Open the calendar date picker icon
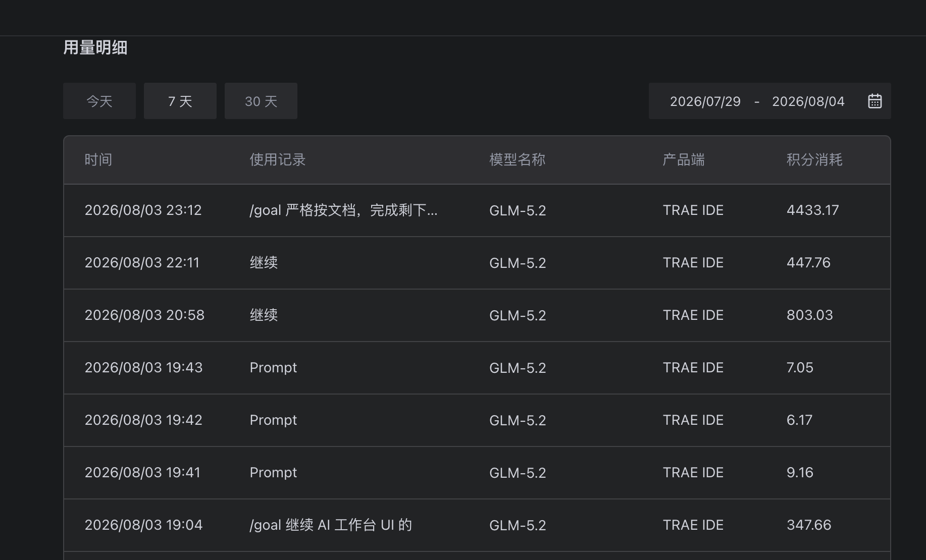This screenshot has height=560, width=926. [x=874, y=101]
